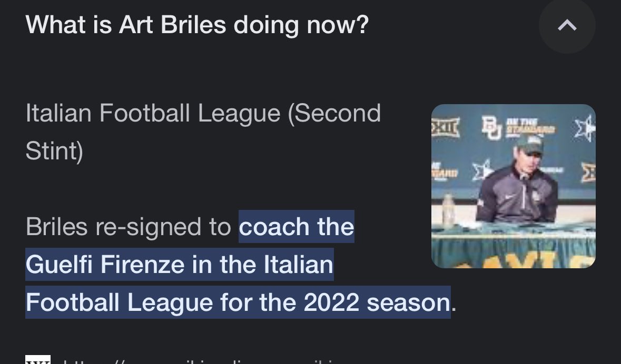Select the highlighted line 'Guelfi Firenze in the Italian'
621x364 pixels.
point(180,264)
